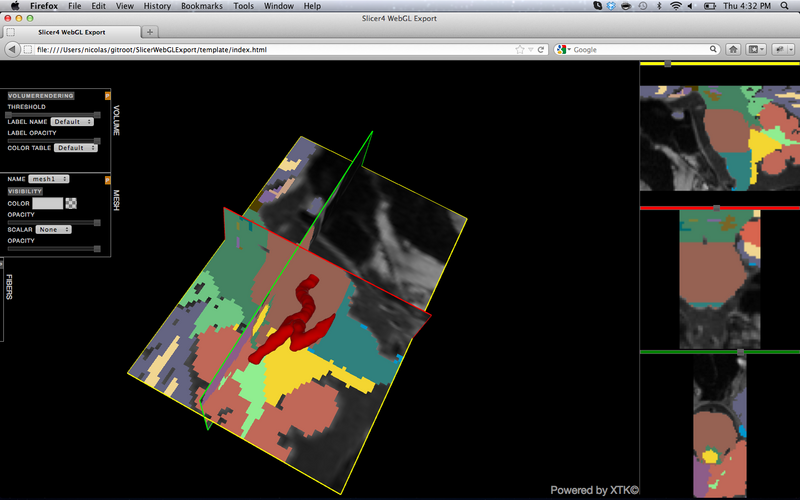800x500 pixels.
Task: Open the LABEL NAME dropdown
Action: (72, 121)
